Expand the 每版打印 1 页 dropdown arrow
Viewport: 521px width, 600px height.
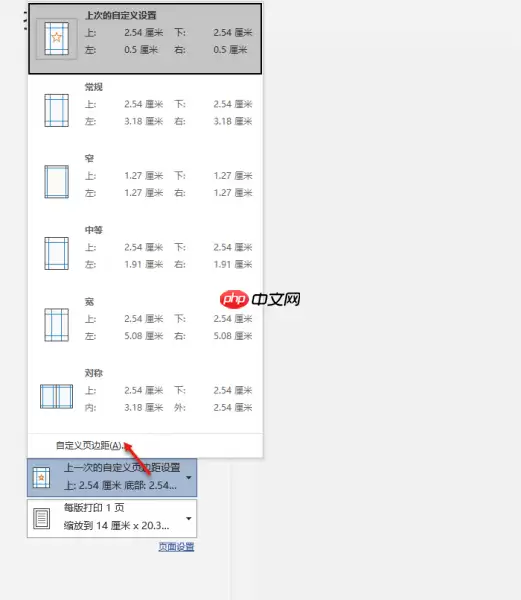[189, 518]
